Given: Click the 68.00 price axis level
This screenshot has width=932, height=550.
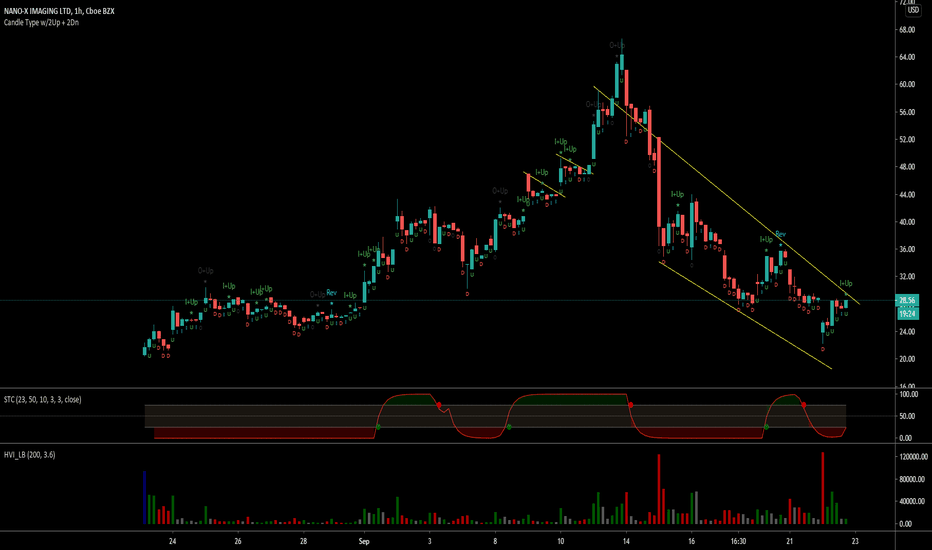Looking at the screenshot, I should click(907, 30).
